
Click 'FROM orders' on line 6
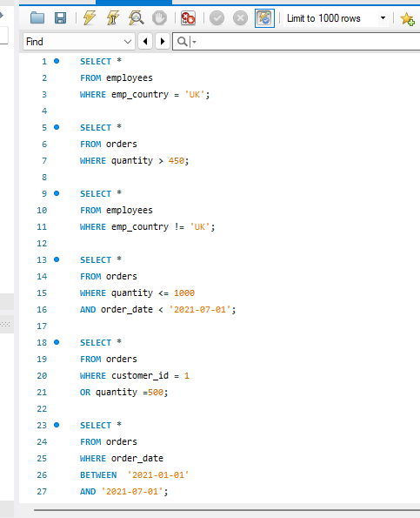[x=108, y=144]
